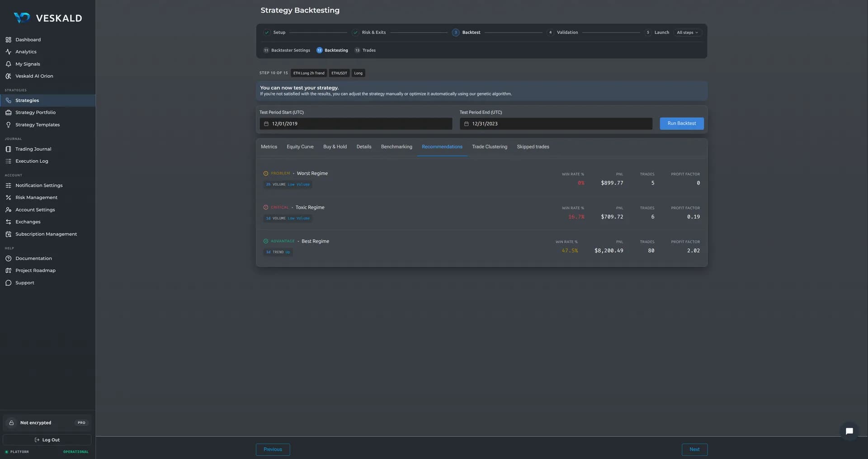Screen dimensions: 868x459
Task: Click the Problem warning icon for Worst Regime
Action: [266, 174]
